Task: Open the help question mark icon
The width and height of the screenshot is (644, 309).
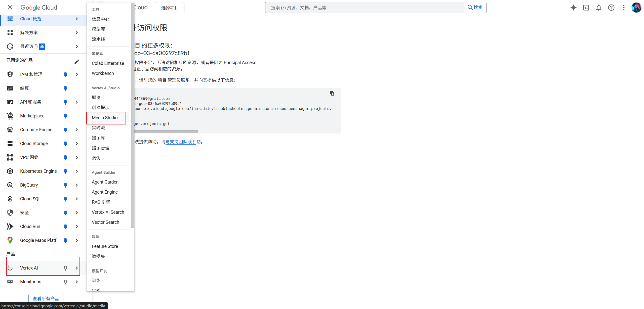Action: (611, 8)
